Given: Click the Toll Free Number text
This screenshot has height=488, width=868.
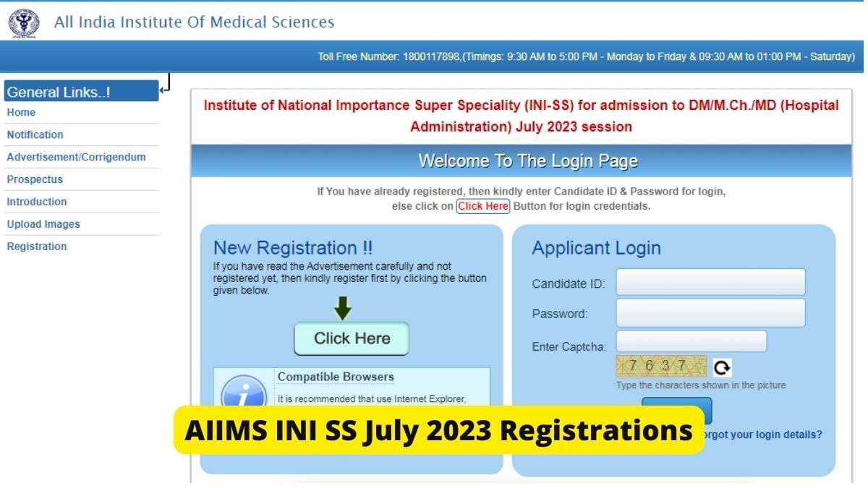Looking at the screenshot, I should coord(587,56).
